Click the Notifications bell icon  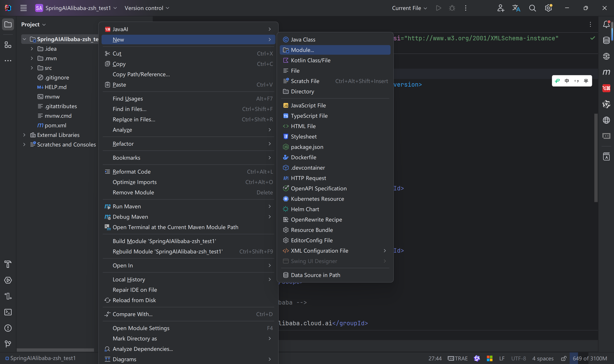tap(606, 24)
